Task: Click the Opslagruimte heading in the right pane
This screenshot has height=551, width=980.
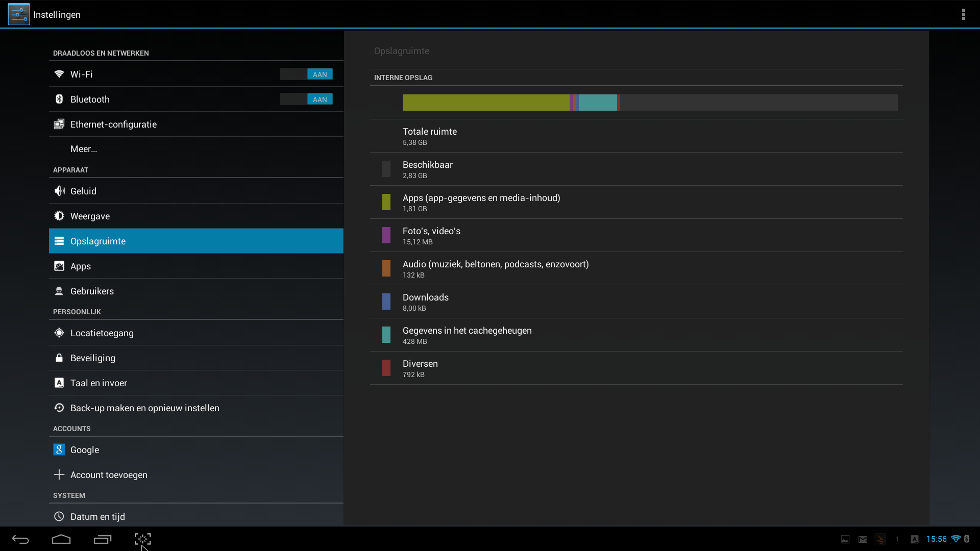Action: (402, 51)
